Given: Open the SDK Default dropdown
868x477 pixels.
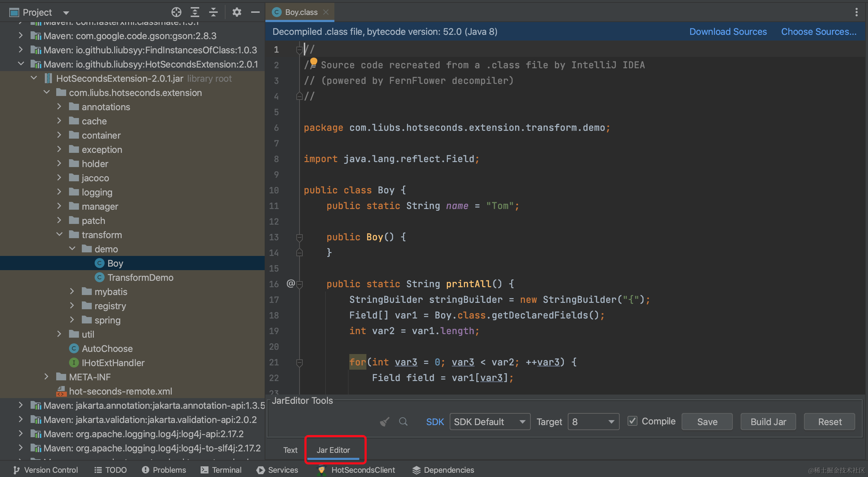Looking at the screenshot, I should pyautogui.click(x=489, y=422).
